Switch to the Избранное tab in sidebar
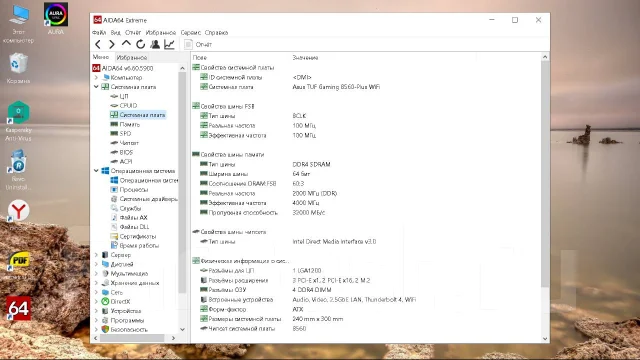640x360 pixels. pyautogui.click(x=131, y=58)
